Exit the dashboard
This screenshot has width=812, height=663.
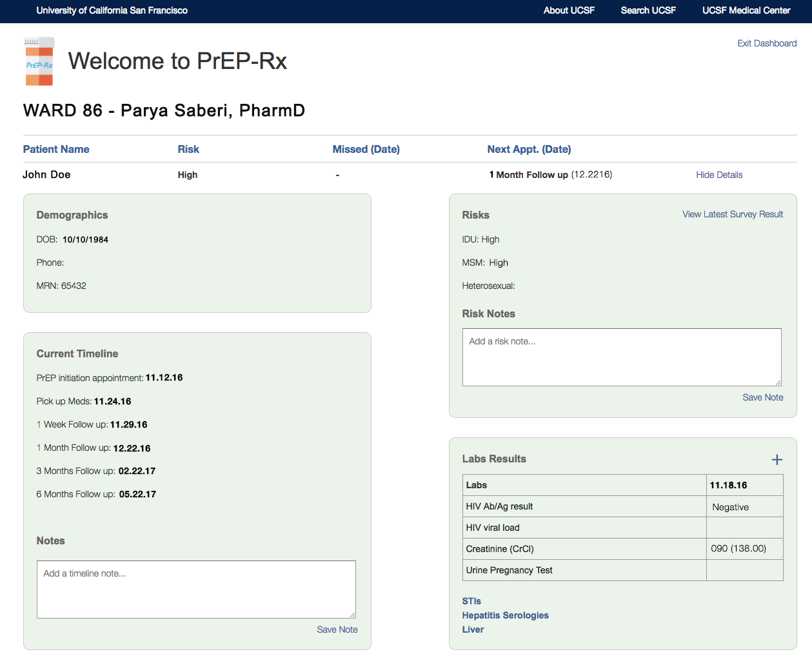point(767,43)
